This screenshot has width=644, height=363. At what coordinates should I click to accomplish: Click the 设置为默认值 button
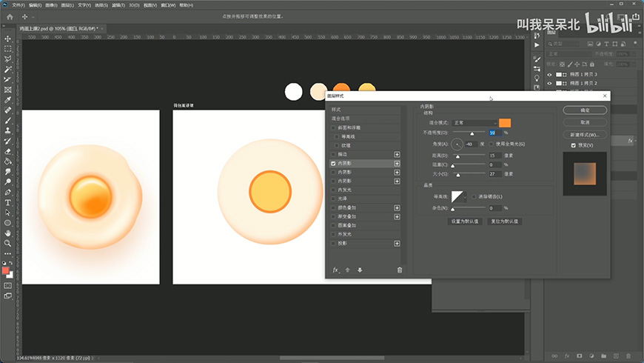tap(466, 221)
